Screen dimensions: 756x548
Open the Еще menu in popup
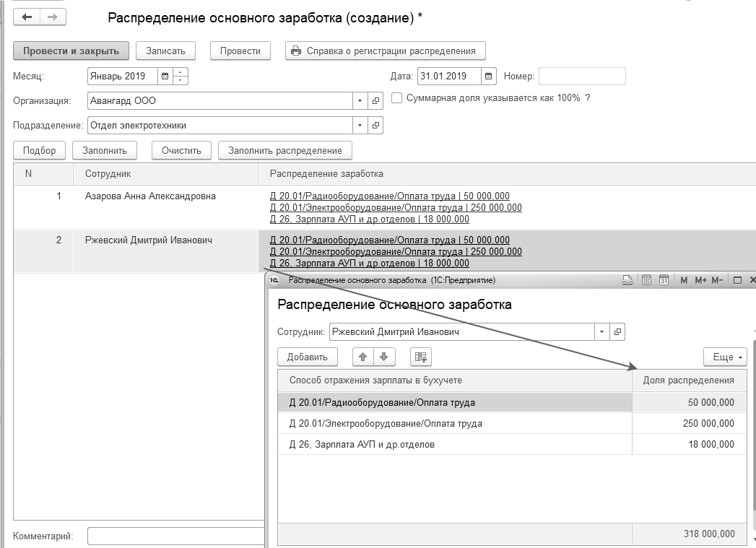725,357
